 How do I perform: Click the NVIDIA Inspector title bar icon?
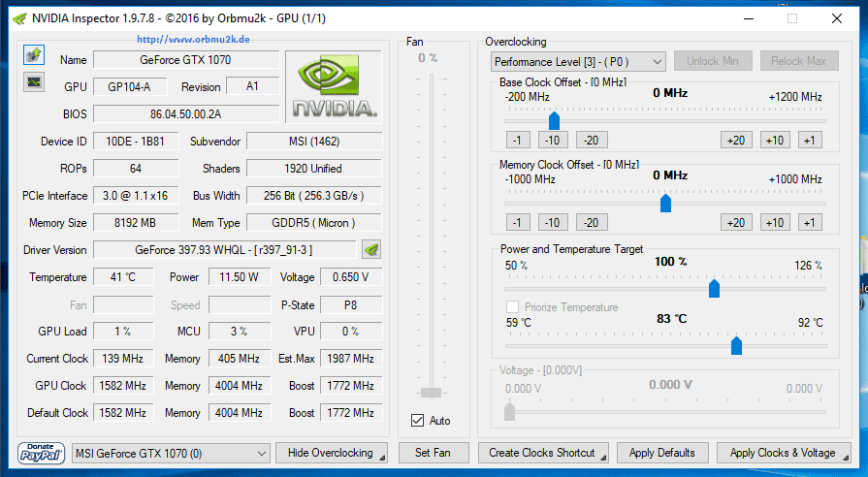tap(19, 18)
